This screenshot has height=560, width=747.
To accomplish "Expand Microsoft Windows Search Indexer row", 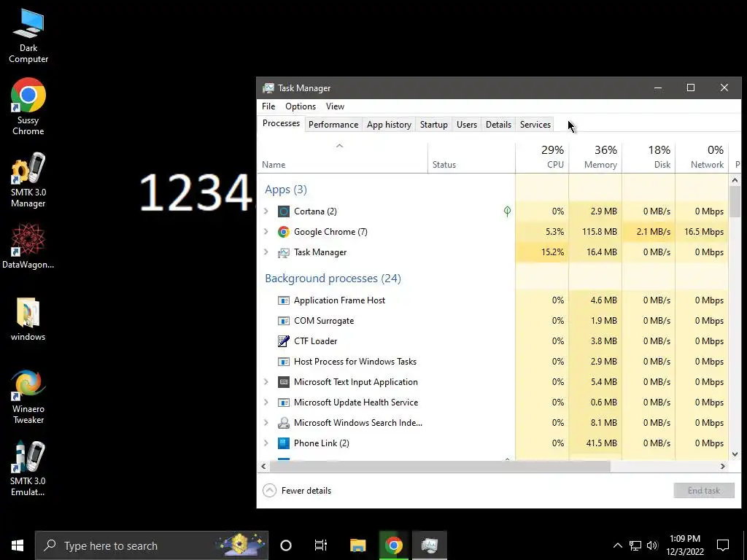I will [266, 422].
